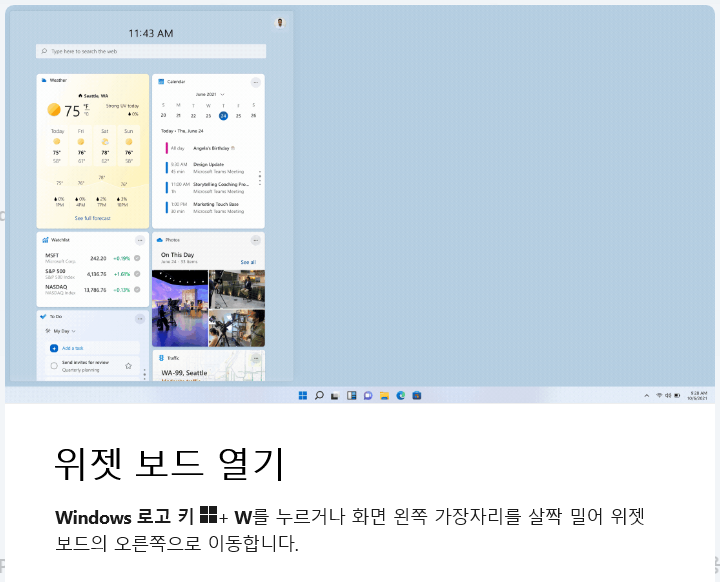720x582 pixels.
Task: Open S&P 500 index row
Action: pos(92,274)
